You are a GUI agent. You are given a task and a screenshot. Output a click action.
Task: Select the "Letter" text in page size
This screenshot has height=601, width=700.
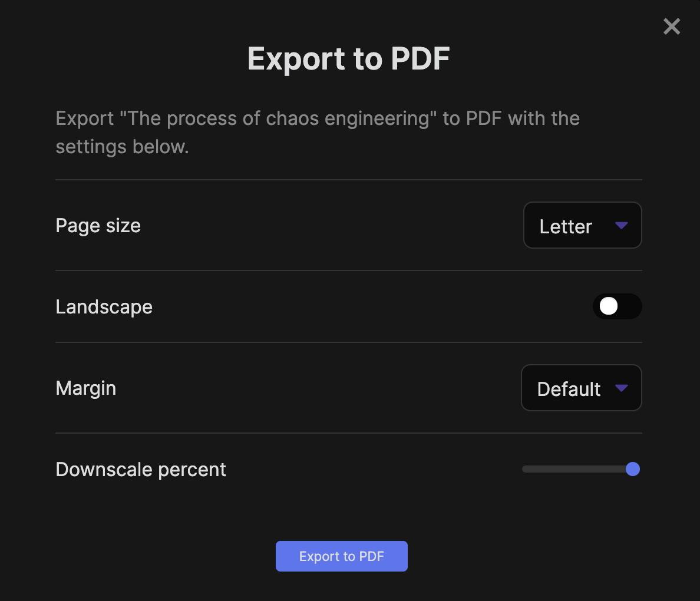[566, 227]
